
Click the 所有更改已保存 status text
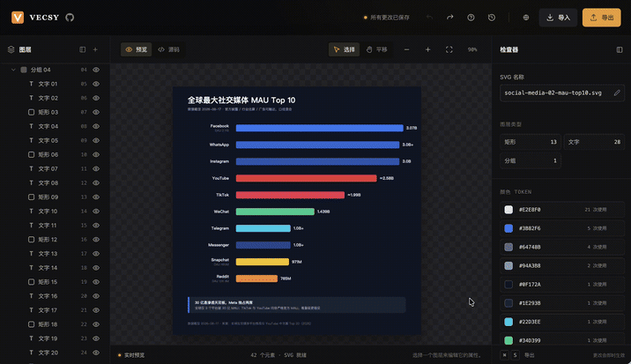tap(390, 18)
